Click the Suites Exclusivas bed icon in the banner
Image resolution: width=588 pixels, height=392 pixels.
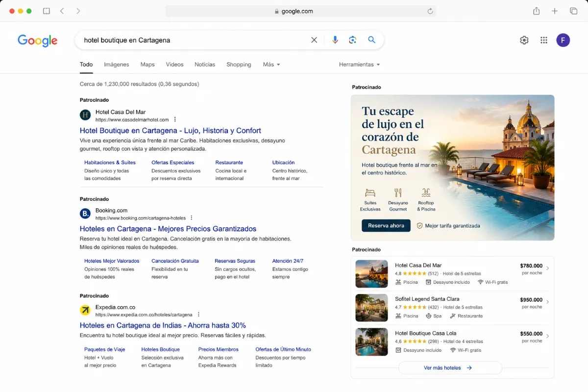pos(370,193)
